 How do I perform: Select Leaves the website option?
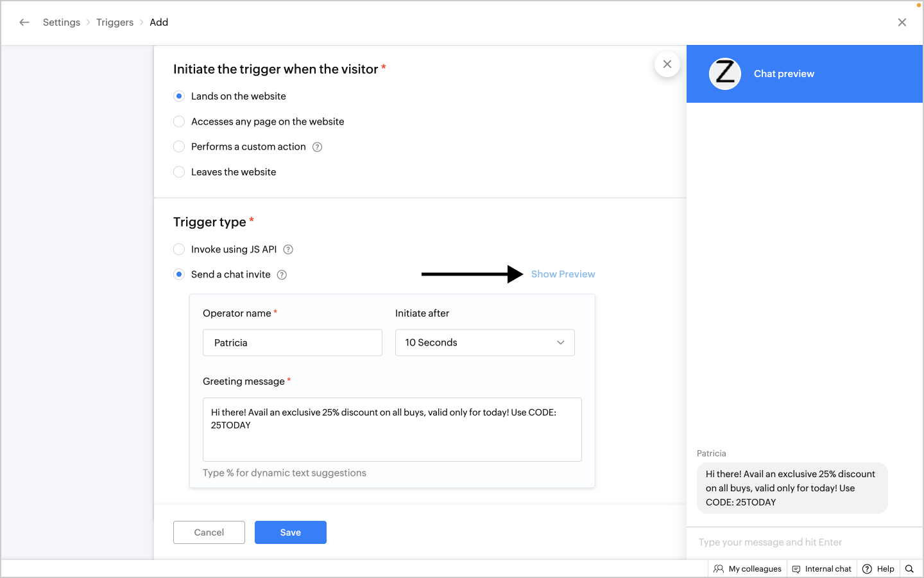coord(180,172)
